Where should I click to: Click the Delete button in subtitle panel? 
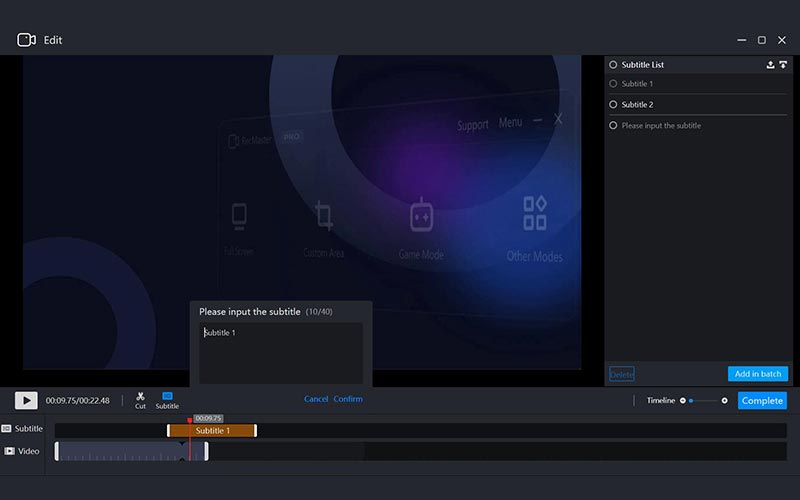coord(622,374)
